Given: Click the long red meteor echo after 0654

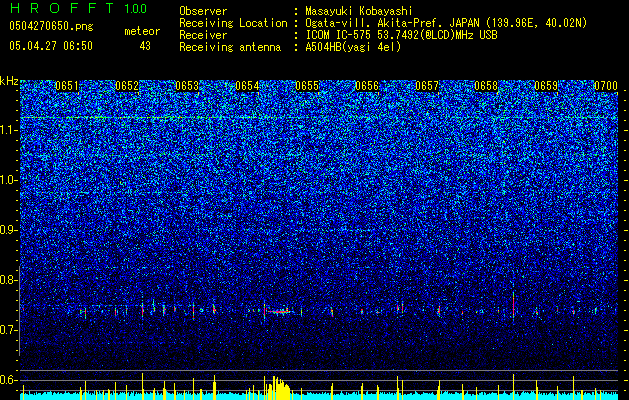Looking at the screenshot, I should [279, 311].
